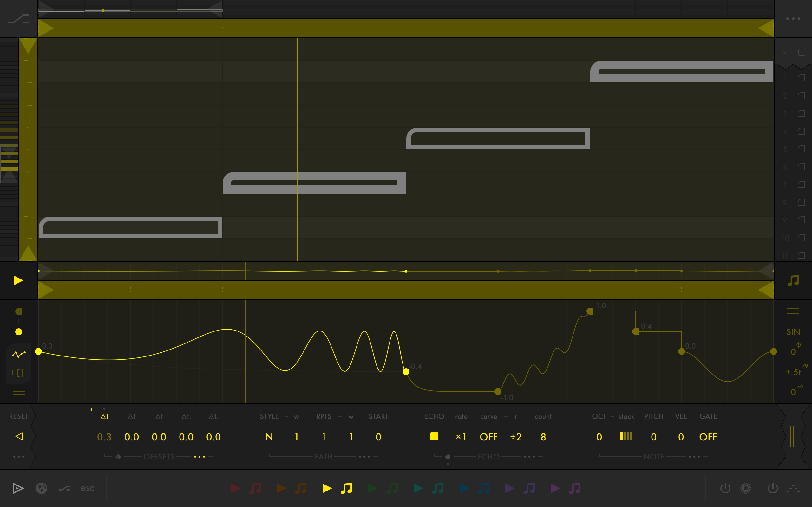Switch to the red pattern note tab
Screen dimensions: 812x507
click(255, 488)
